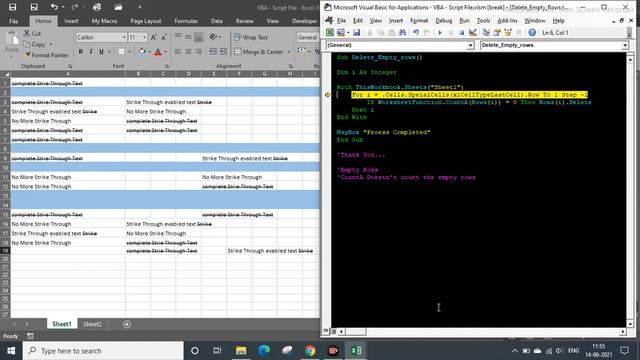Switch to the Page Layout ribbon tab
Screen dimensions: 640x360
(x=146, y=21)
